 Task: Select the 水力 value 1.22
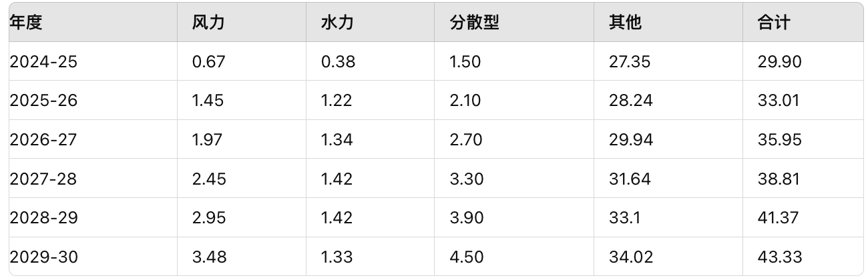337,101
